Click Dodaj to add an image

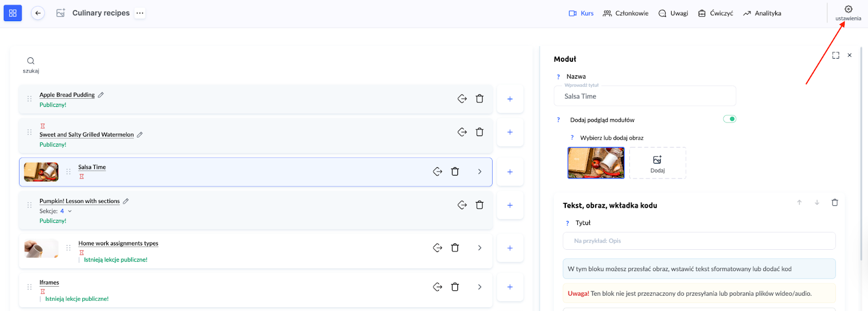click(x=658, y=163)
